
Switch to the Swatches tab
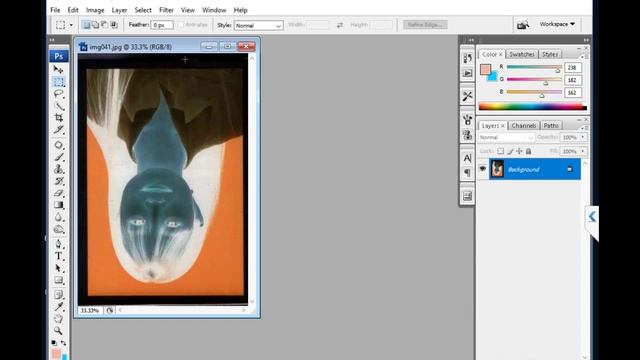tap(522, 54)
